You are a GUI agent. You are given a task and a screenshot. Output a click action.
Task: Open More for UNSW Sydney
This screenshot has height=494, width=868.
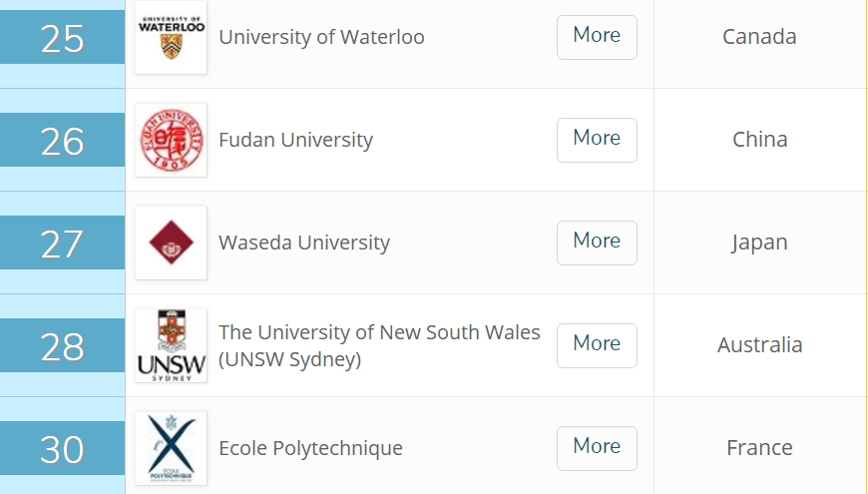597,345
